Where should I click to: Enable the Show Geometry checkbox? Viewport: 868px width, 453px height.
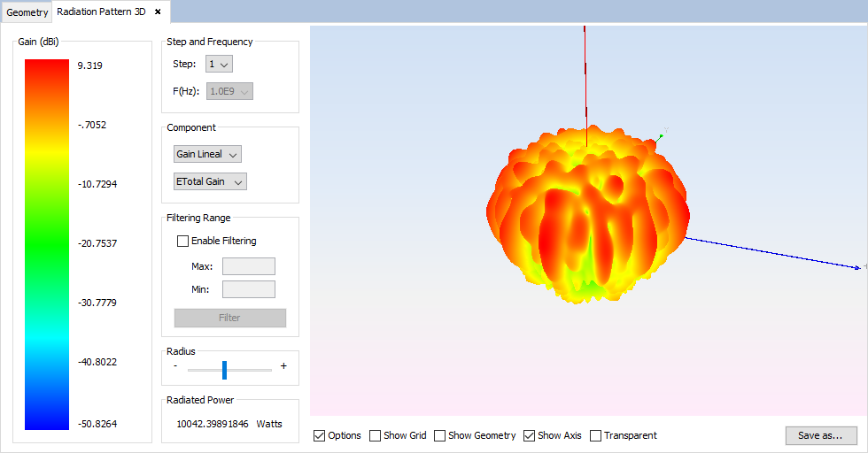(440, 435)
